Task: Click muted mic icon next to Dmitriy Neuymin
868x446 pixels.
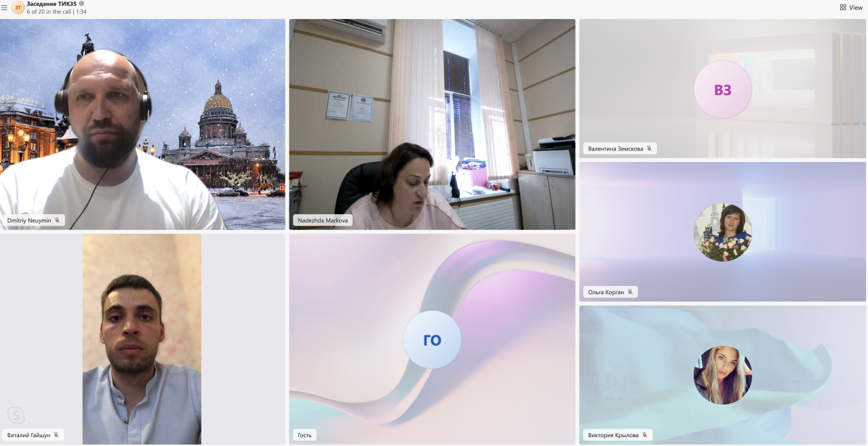Action: (57, 220)
